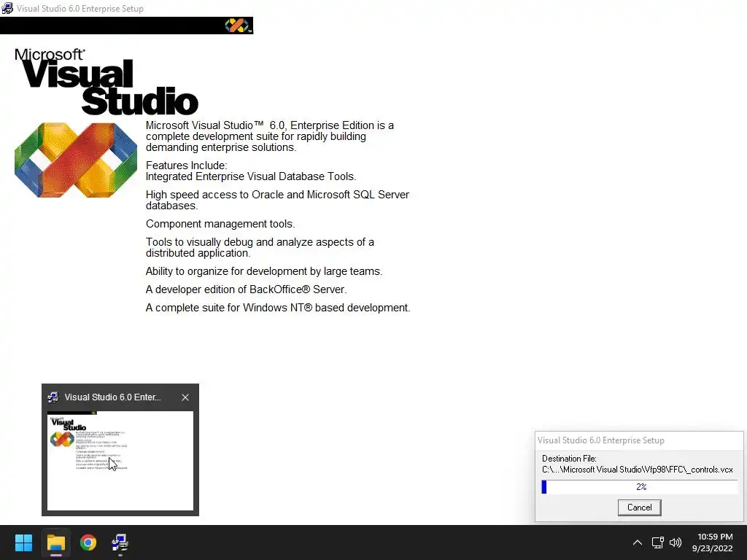The width and height of the screenshot is (747, 560).
Task: Click the 2% setup progress bar
Action: [x=639, y=486]
